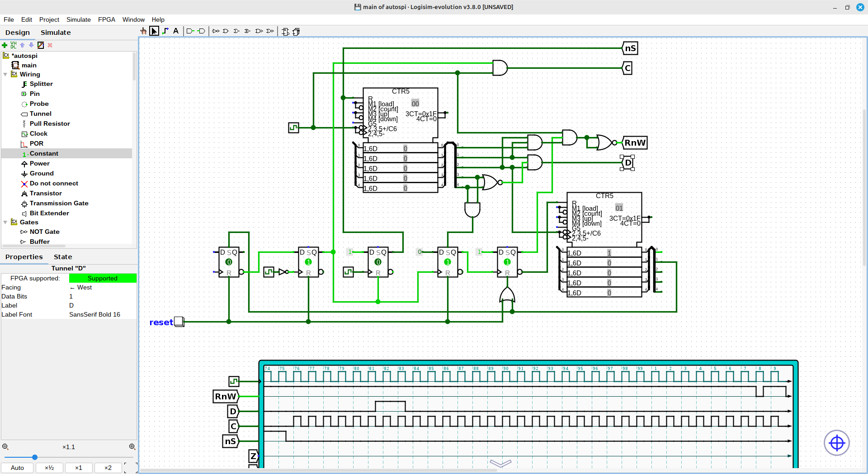Screen dimensions: 868x474
Task: Pick the NOT gate toolbar icon
Action: point(216,31)
